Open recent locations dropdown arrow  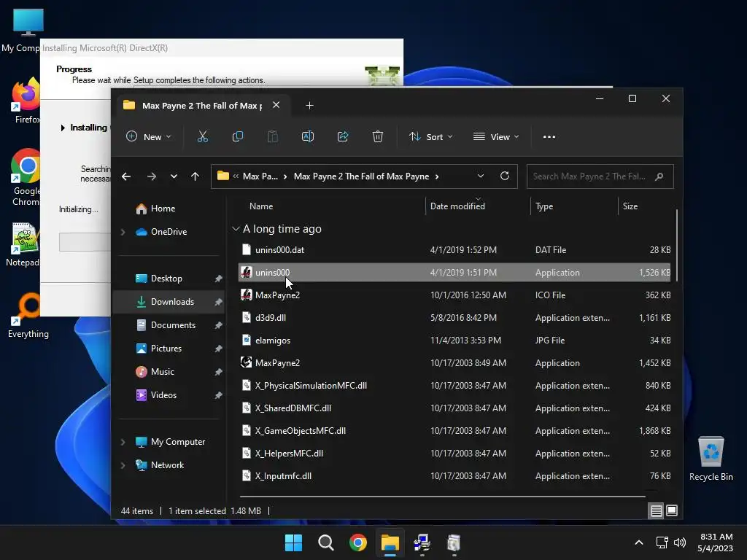(174, 176)
